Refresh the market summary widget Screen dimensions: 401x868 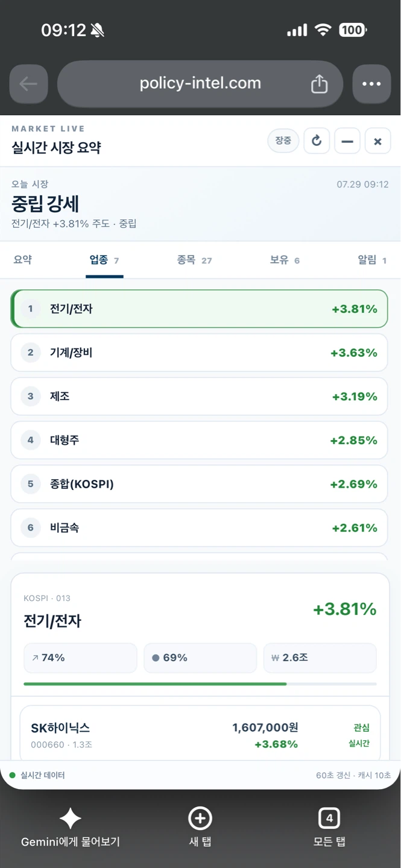(x=317, y=141)
